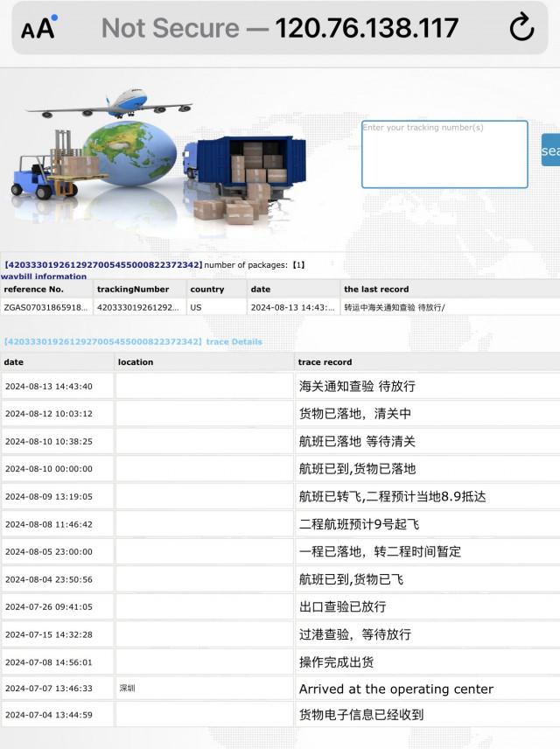Viewport: 560px width, 749px height.
Task: Click the reference No. column header
Action: tap(34, 289)
